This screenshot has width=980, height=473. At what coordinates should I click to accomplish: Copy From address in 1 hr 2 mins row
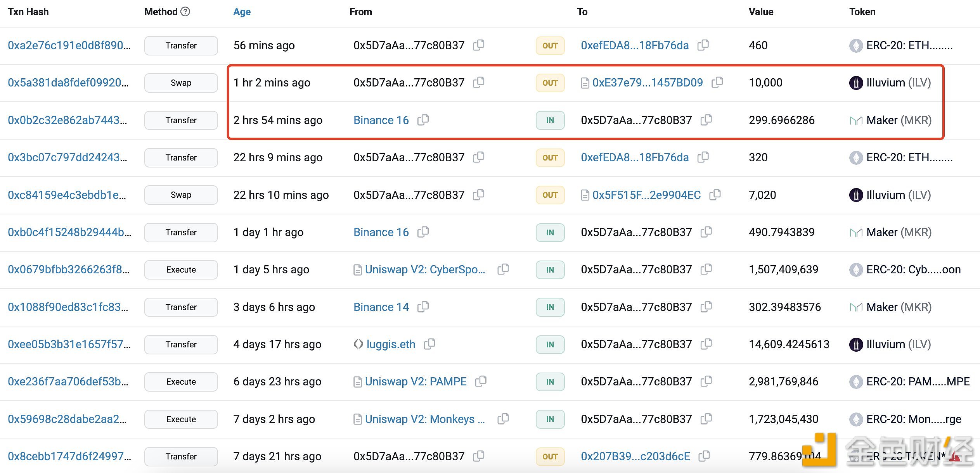point(479,82)
